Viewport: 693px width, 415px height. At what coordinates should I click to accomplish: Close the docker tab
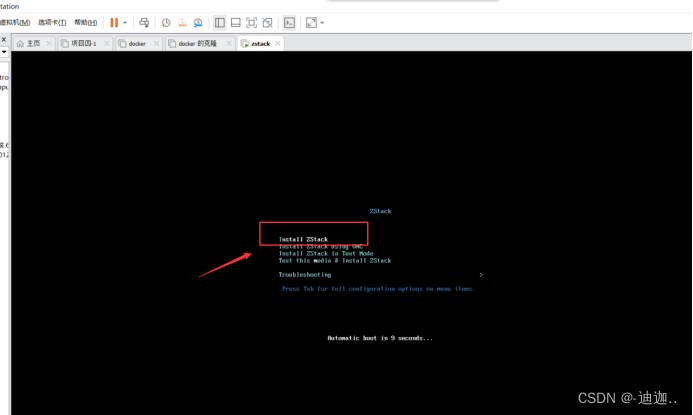coord(156,43)
